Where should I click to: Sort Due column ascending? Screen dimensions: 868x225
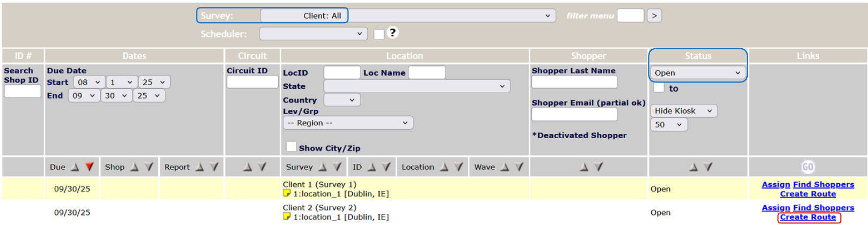point(75,167)
